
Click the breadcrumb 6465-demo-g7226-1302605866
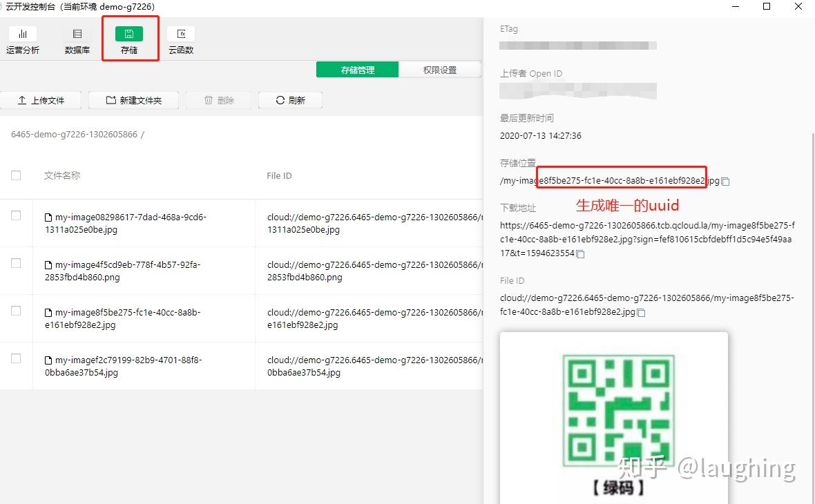tap(75, 134)
